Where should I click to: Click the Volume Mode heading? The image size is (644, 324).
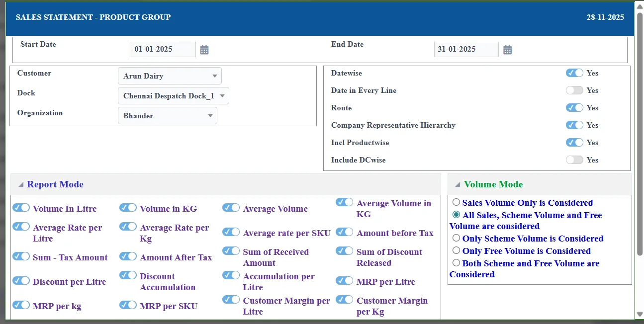tap(493, 184)
